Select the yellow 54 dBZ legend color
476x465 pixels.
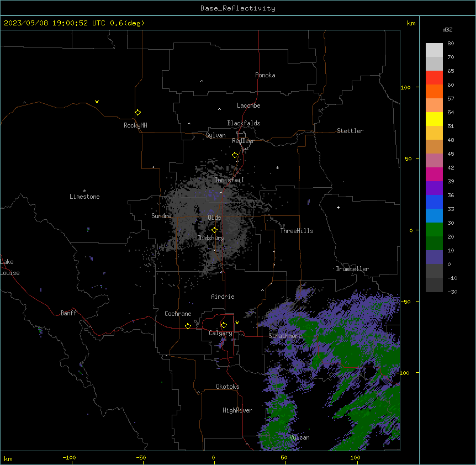click(x=434, y=119)
